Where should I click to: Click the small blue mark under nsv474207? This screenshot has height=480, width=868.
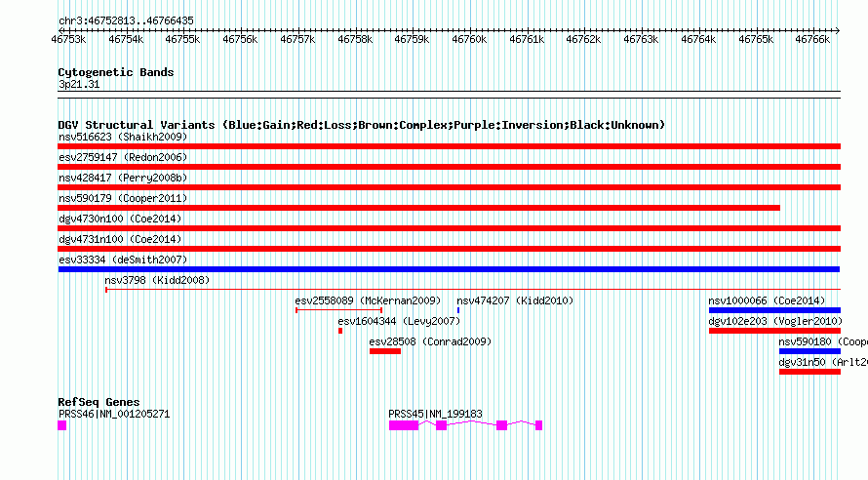pos(458,310)
